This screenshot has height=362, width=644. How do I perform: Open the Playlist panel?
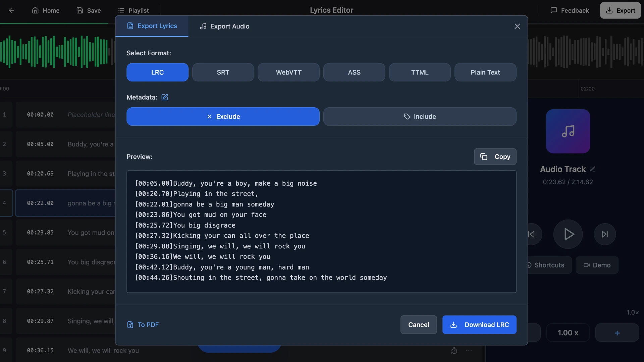click(x=133, y=10)
